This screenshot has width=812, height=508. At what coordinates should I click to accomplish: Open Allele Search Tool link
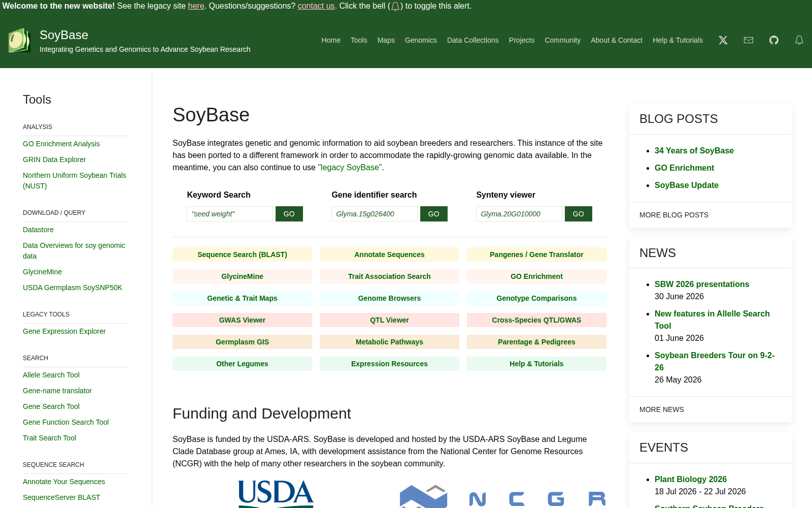(51, 375)
